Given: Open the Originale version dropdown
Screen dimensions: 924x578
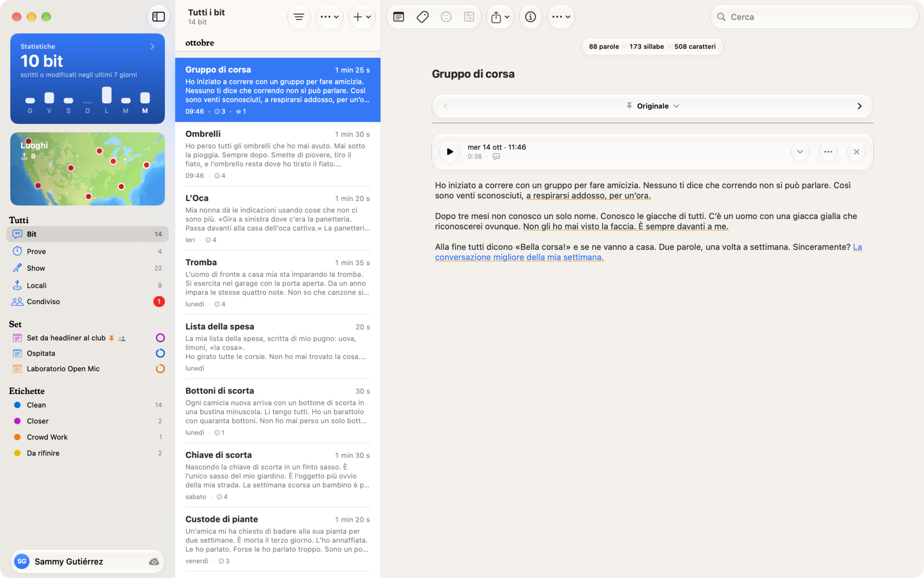Looking at the screenshot, I should tap(652, 106).
